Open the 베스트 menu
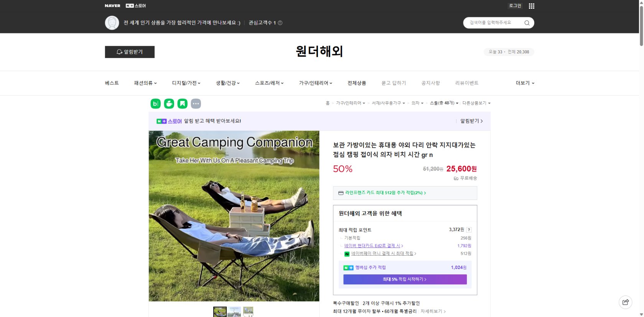The height and width of the screenshot is (317, 644). pos(112,83)
